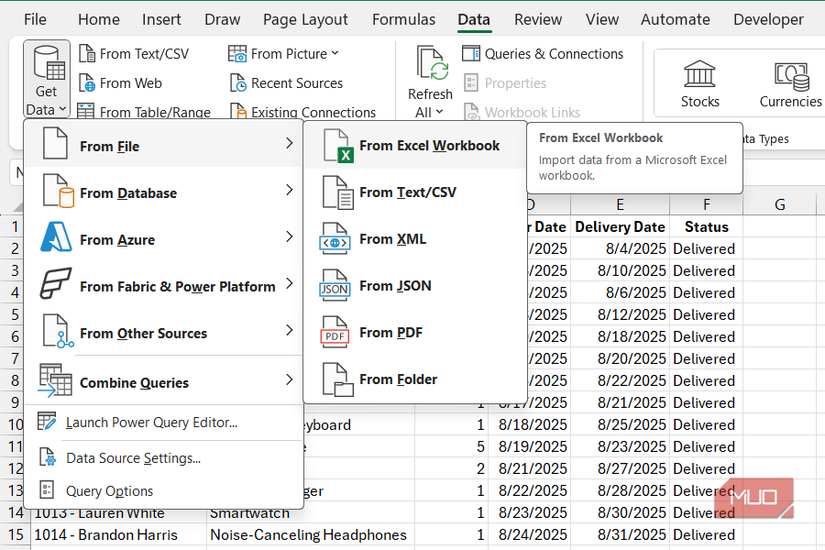The image size is (825, 550).
Task: Switch to the Automate tab
Action: (675, 19)
